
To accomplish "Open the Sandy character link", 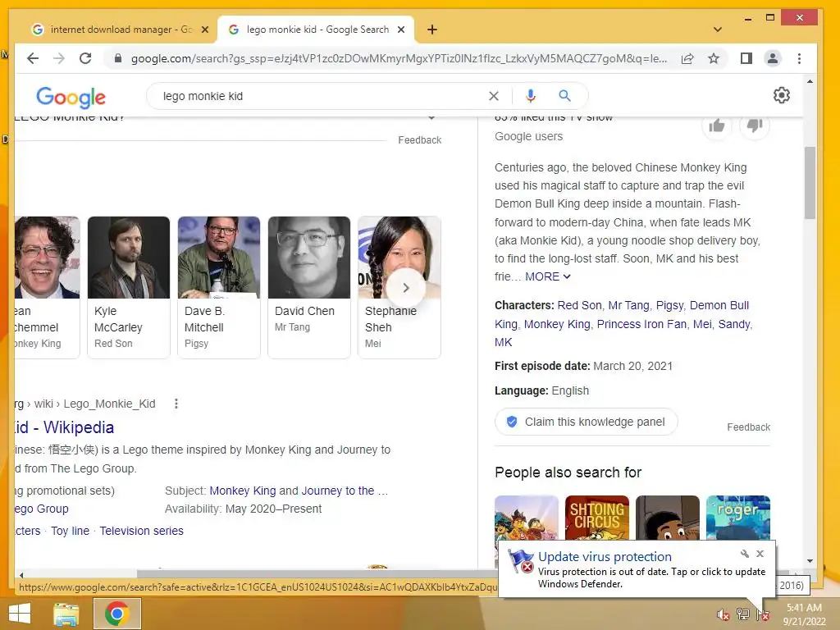I will (734, 324).
